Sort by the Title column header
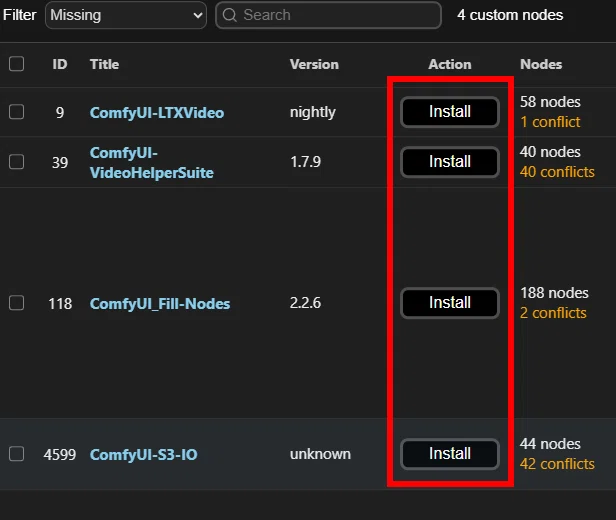Viewport: 616px width, 520px height. point(104,64)
